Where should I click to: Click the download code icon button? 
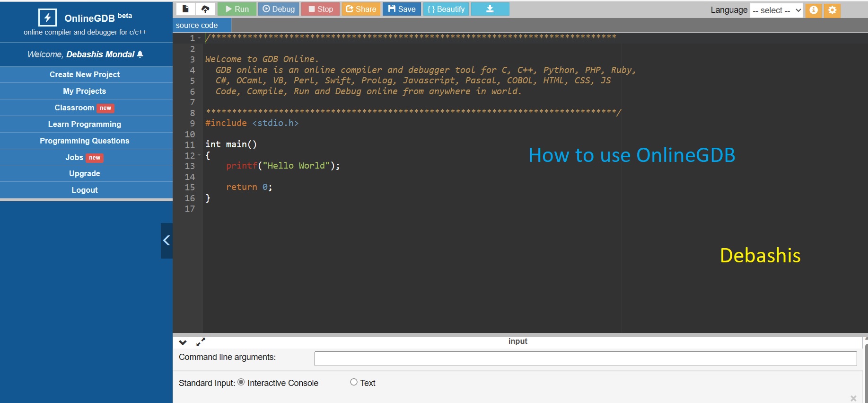click(490, 9)
